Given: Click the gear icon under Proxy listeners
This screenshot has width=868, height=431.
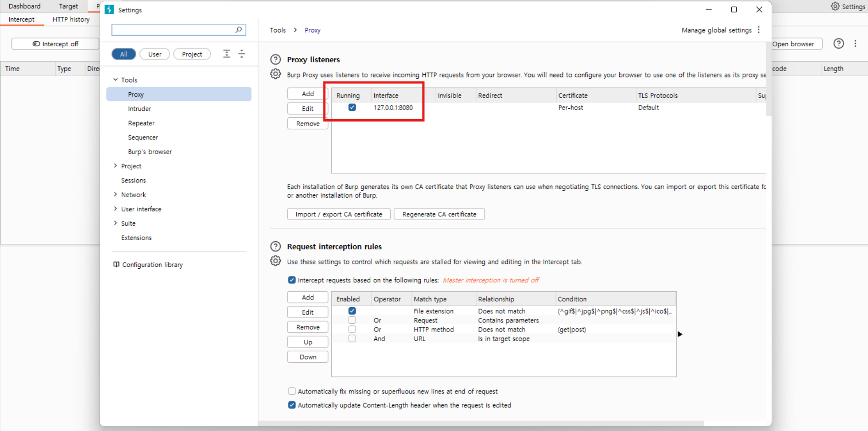Looking at the screenshot, I should coord(275,74).
